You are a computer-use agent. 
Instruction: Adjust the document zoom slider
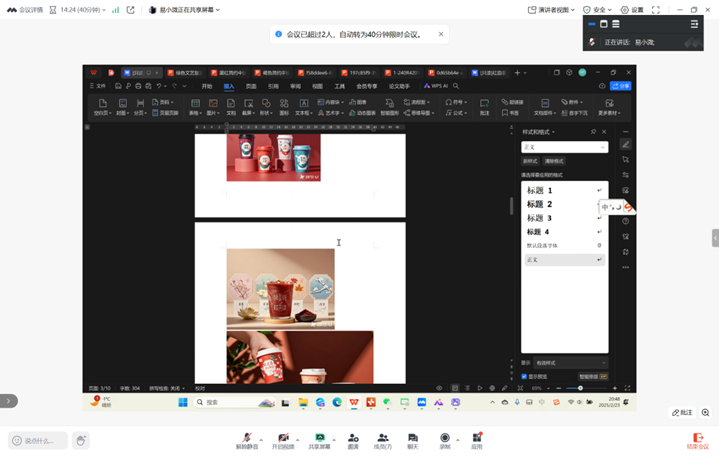point(581,388)
